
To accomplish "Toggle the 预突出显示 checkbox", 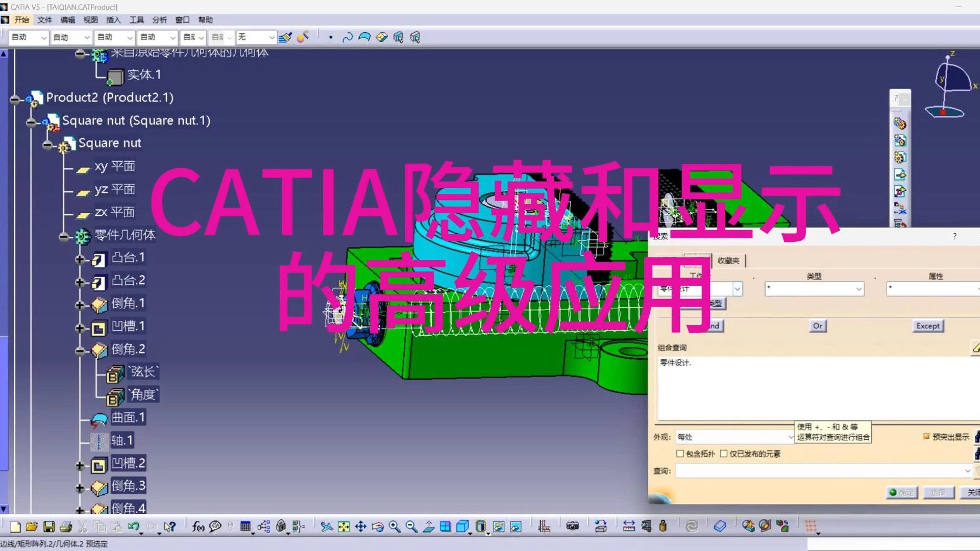I will pos(926,437).
